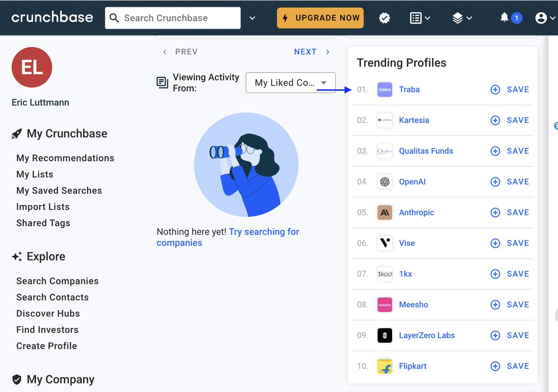Click the Traba company logo

[x=385, y=89]
